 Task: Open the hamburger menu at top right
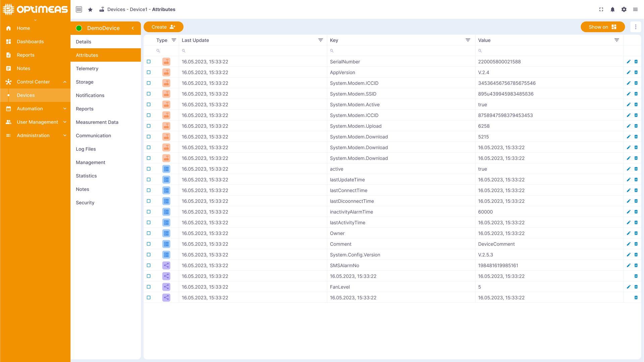635,9
